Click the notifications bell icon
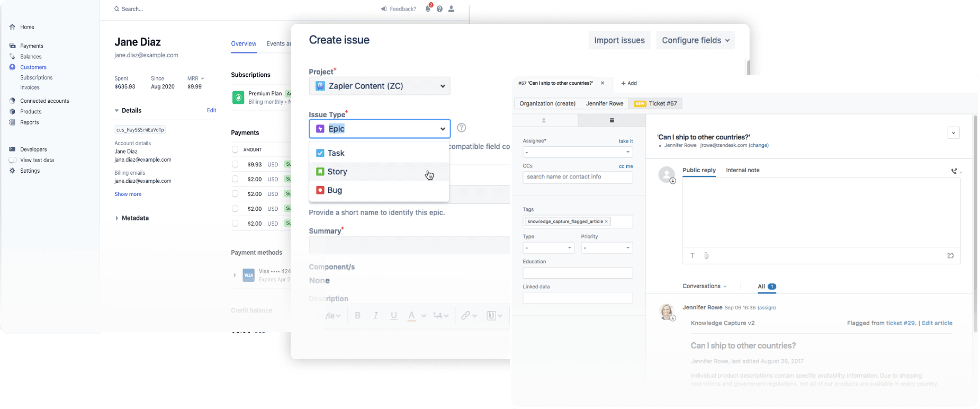Viewport: 980px width, 409px height. (x=428, y=9)
